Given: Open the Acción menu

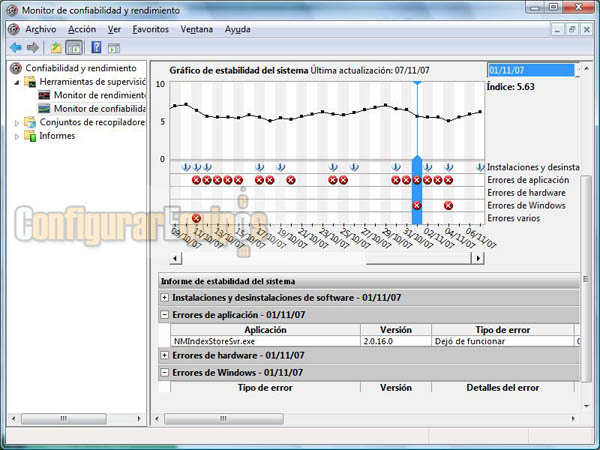Looking at the screenshot, I should coord(82,29).
